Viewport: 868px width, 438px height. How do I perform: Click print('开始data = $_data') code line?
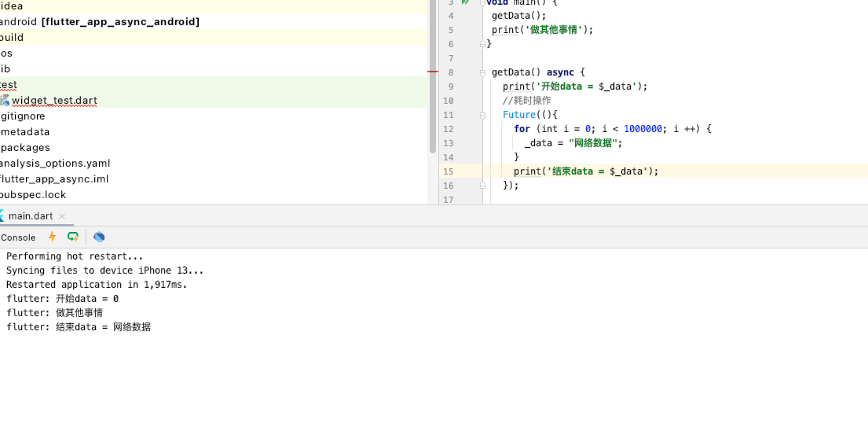[575, 86]
